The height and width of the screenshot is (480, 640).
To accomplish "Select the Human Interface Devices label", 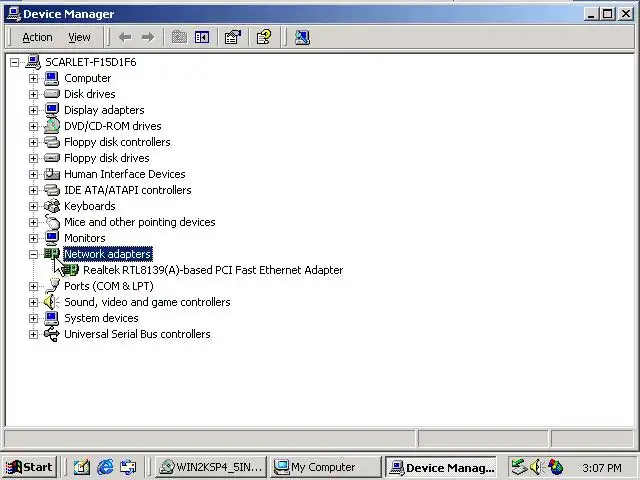I will 124,174.
